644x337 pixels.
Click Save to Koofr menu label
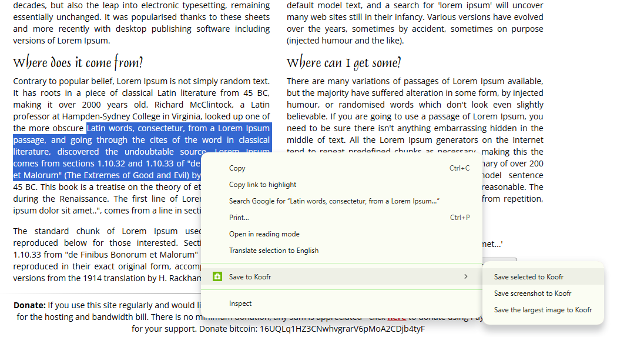tap(250, 277)
